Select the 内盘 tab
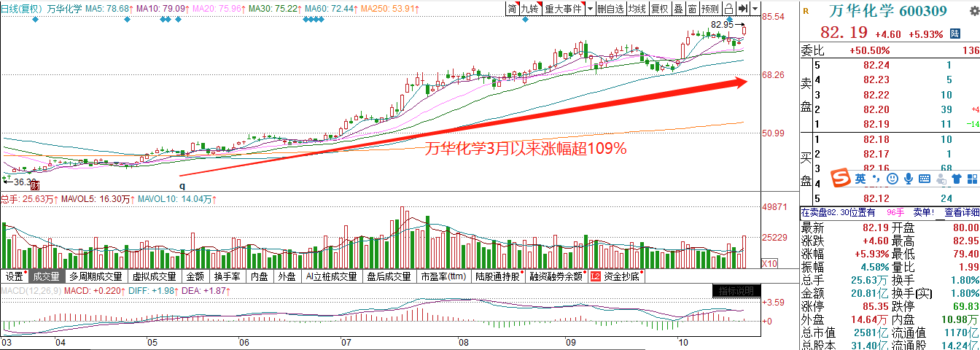The width and height of the screenshot is (980, 350). pos(259,276)
